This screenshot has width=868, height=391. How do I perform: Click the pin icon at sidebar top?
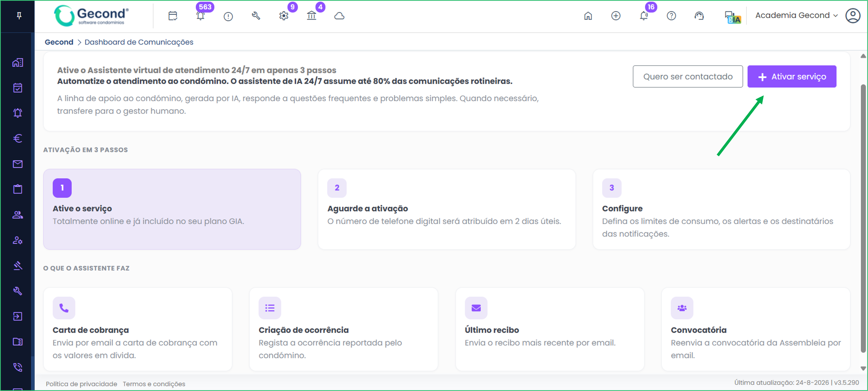[x=19, y=16]
